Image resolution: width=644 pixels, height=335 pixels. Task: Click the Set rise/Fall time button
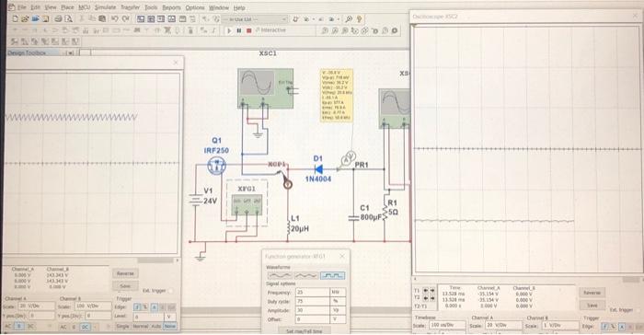[x=305, y=331]
